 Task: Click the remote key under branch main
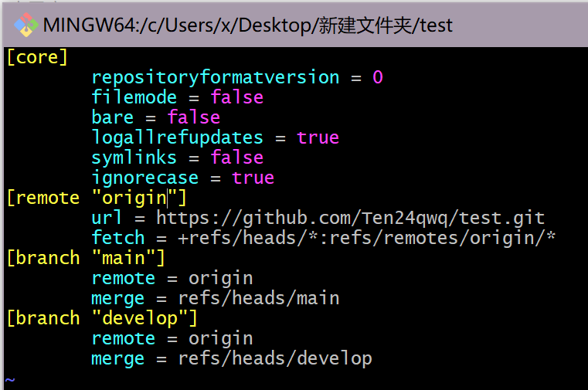(124, 279)
